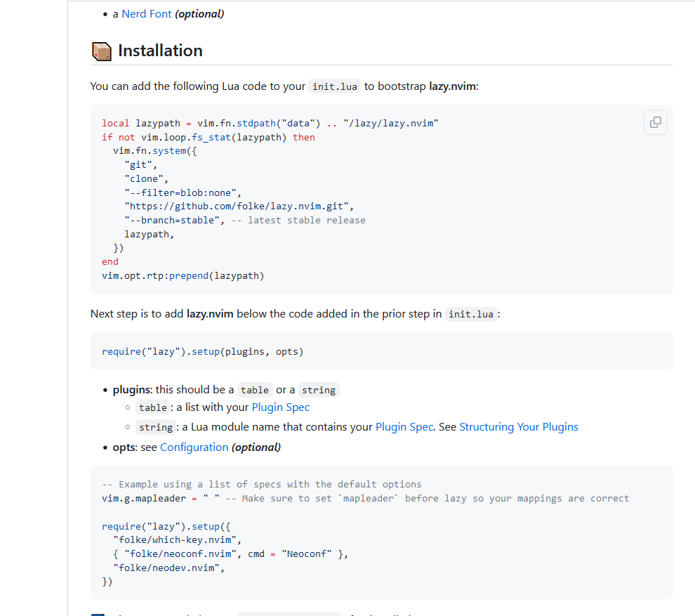Click the line 'local lazypath = vim.fn.stdpath'
Image resolution: width=695 pixels, height=616 pixels.
[x=270, y=124]
